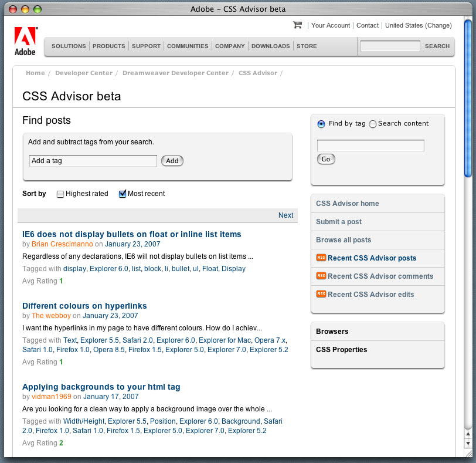Open the PRODUCTS navigation menu
This screenshot has height=463, width=476.
pos(109,46)
